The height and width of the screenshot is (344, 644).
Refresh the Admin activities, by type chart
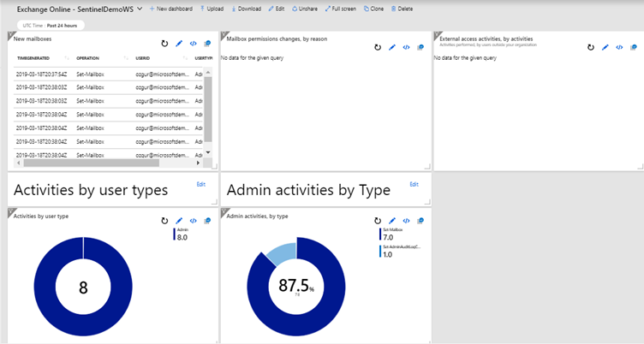pyautogui.click(x=378, y=221)
